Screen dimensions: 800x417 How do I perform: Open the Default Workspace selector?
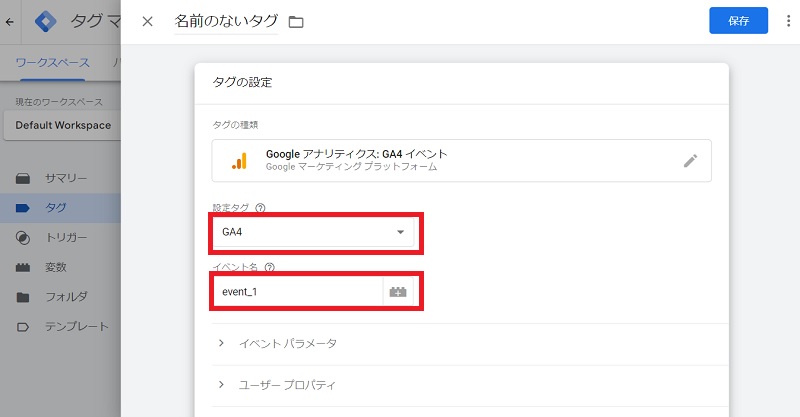click(63, 125)
